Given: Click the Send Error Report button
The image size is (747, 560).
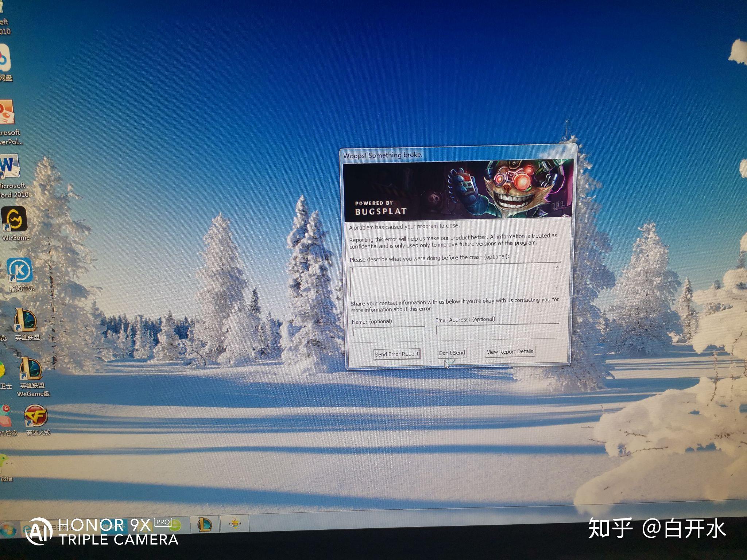Looking at the screenshot, I should [x=395, y=353].
